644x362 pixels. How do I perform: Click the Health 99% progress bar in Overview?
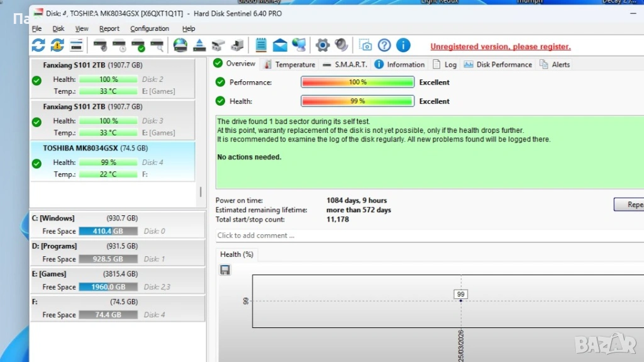pyautogui.click(x=357, y=101)
